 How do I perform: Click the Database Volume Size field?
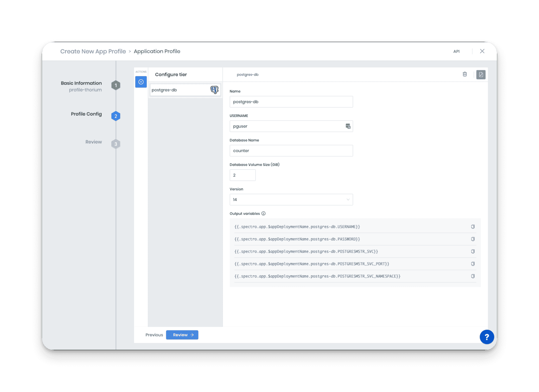pyautogui.click(x=242, y=175)
